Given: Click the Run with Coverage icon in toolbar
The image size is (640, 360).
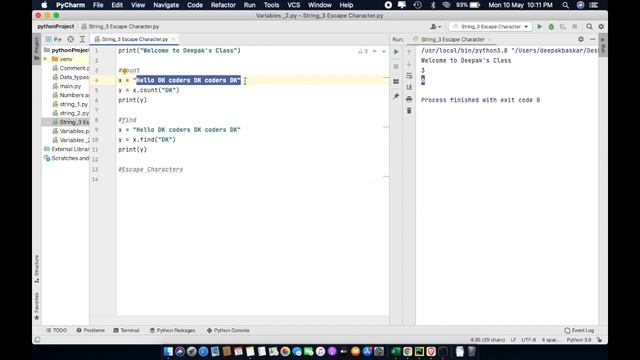Looking at the screenshot, I should click(563, 27).
